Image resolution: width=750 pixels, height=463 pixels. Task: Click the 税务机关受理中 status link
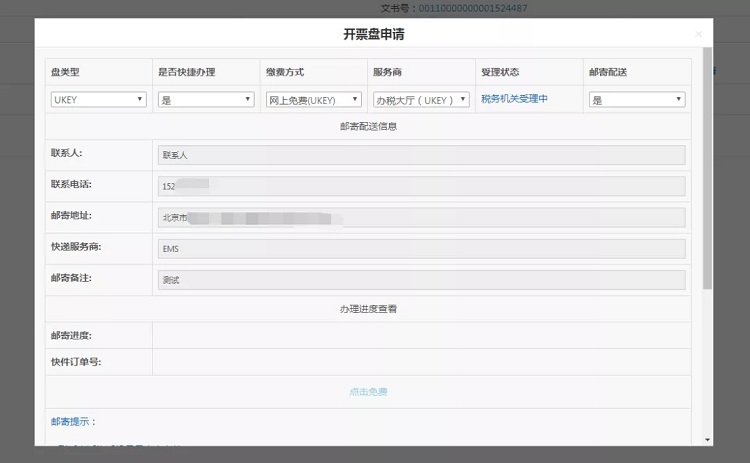[514, 99]
